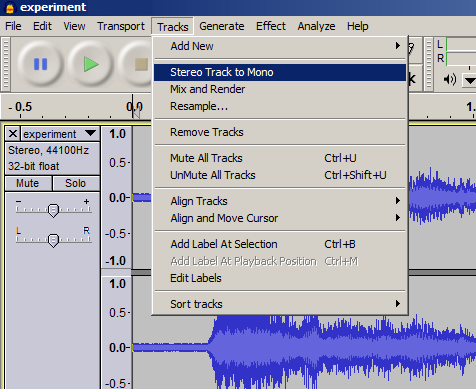Choose UnMute All Tracks

coord(280,175)
